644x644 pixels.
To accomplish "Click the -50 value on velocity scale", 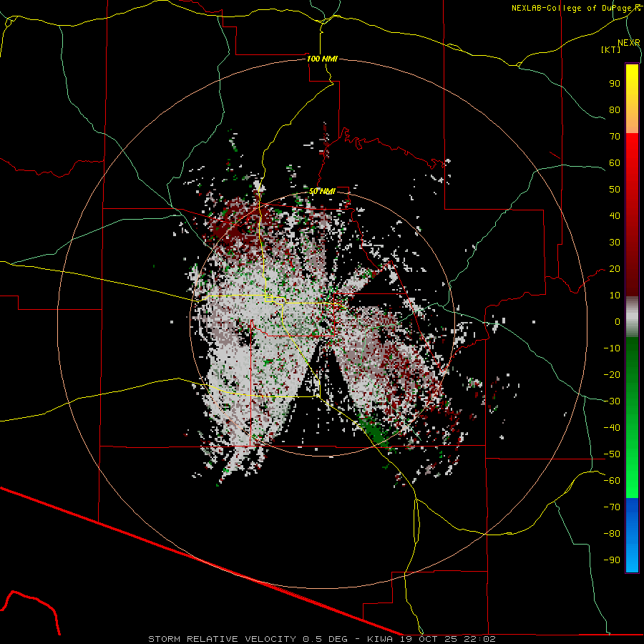I will click(x=612, y=454).
